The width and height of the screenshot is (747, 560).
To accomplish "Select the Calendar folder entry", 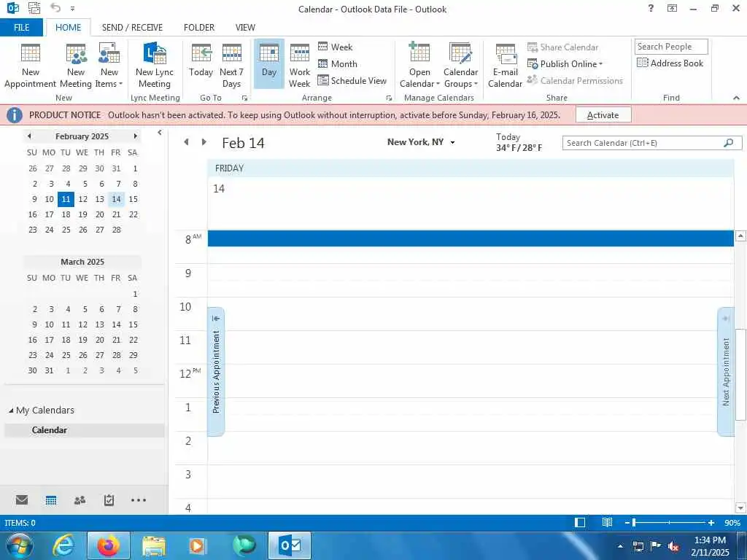I will (85, 430).
